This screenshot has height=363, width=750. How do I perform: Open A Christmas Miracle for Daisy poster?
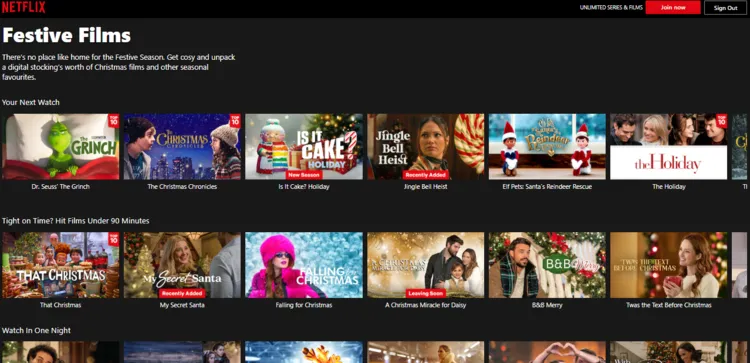(x=426, y=265)
